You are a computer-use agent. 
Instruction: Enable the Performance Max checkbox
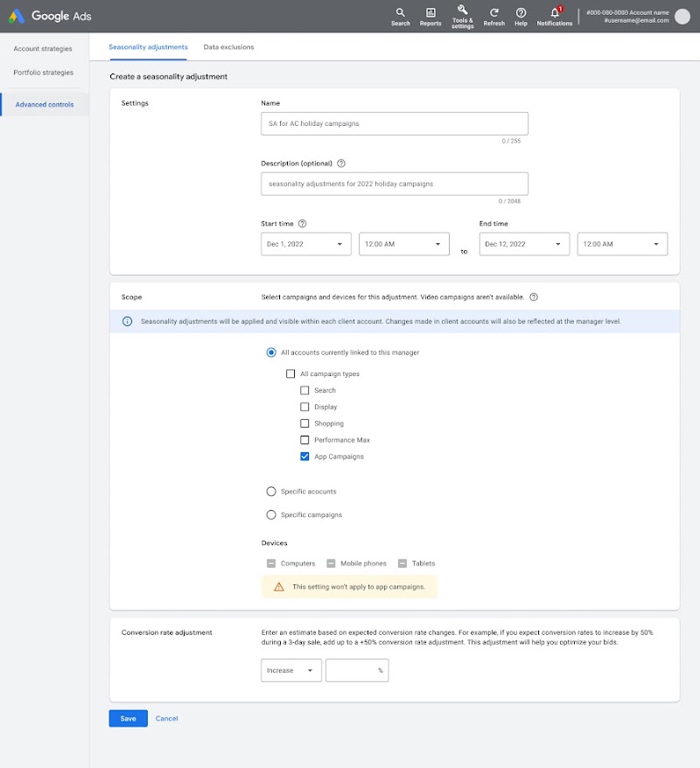[x=304, y=439]
